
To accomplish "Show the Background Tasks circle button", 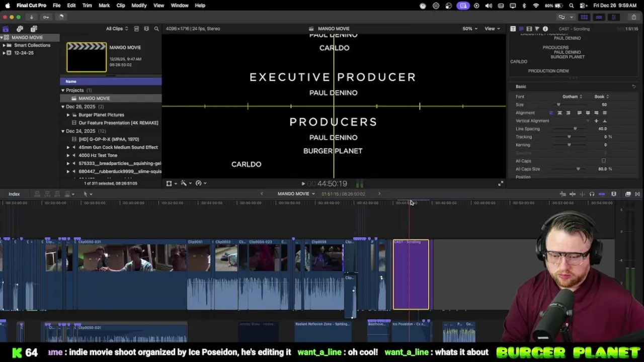I will pyautogui.click(x=61, y=17).
